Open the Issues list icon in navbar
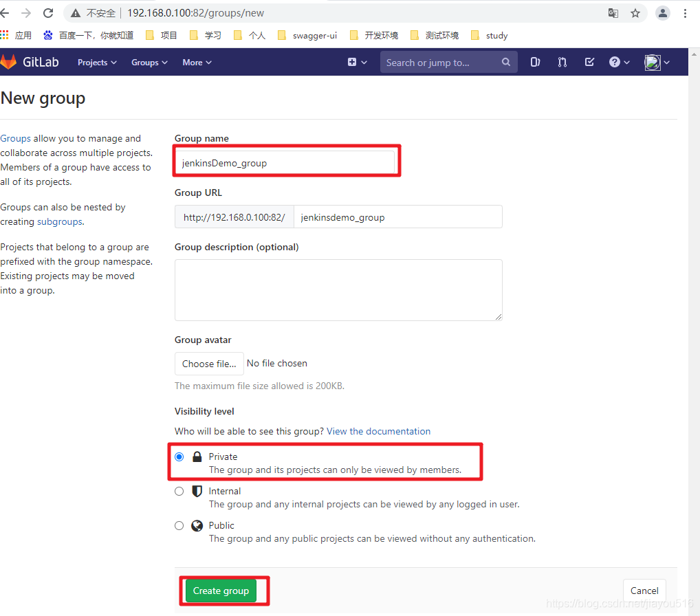700x616 pixels. click(x=535, y=62)
